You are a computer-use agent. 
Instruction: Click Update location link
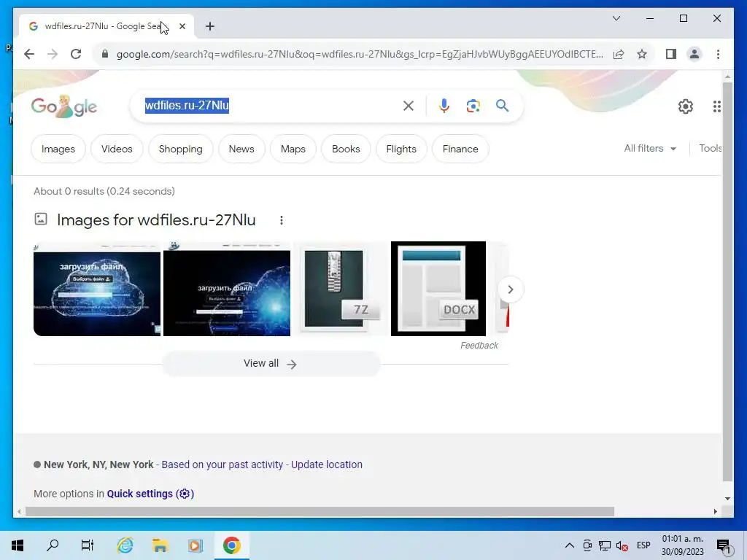(x=327, y=464)
